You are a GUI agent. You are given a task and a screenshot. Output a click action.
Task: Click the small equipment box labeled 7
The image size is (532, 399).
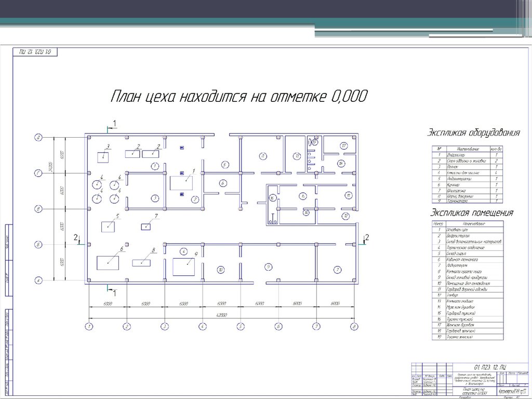pos(147,226)
